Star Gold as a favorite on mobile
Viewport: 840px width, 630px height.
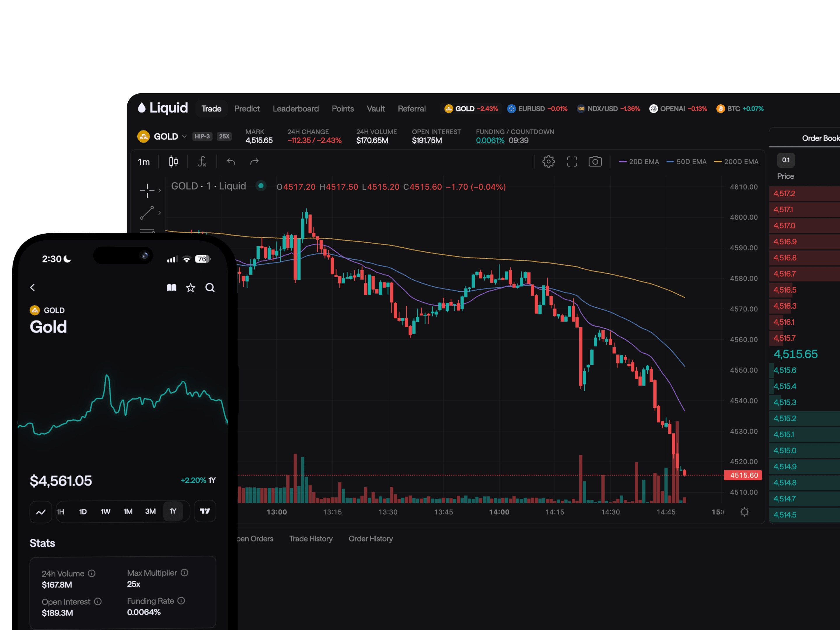pos(190,288)
